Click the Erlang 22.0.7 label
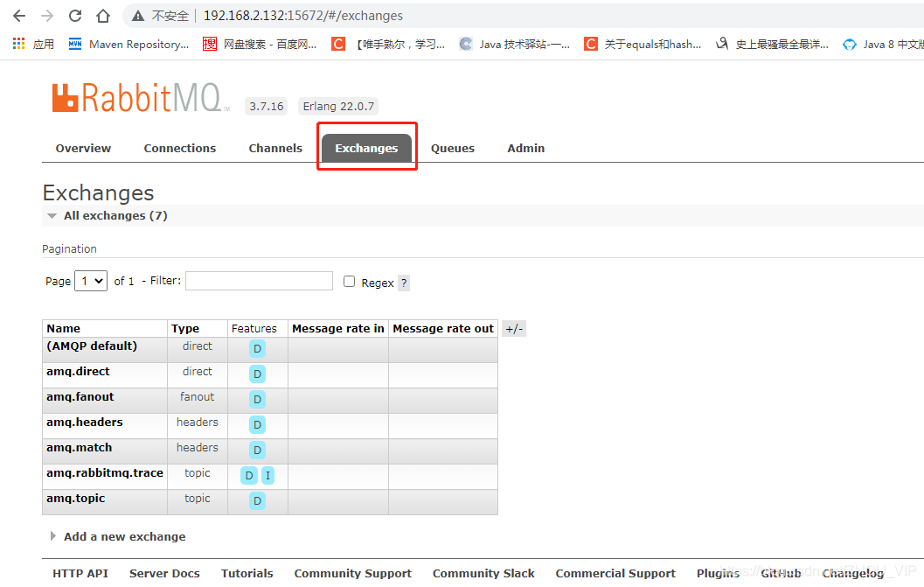 pos(338,106)
